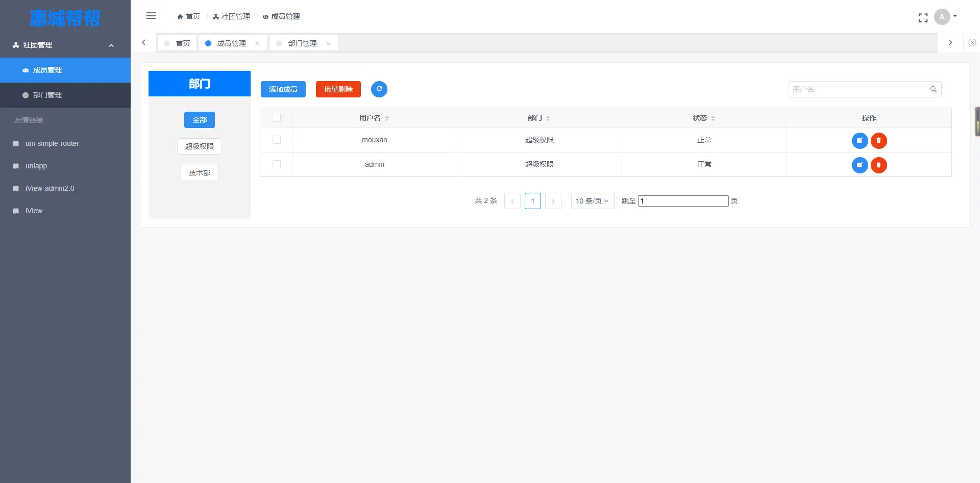Viewport: 980px width, 483px height.
Task: Sort by 状态 column arrows
Action: click(713, 118)
